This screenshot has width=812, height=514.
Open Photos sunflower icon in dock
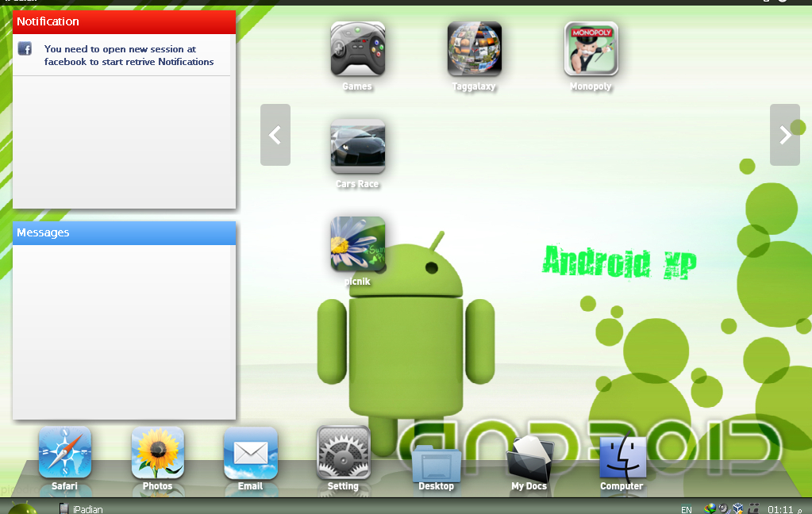[157, 452]
